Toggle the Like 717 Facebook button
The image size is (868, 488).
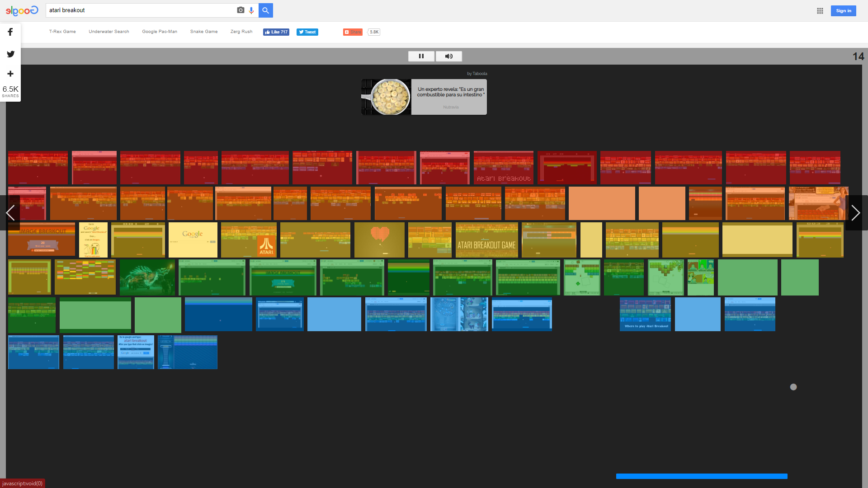276,32
